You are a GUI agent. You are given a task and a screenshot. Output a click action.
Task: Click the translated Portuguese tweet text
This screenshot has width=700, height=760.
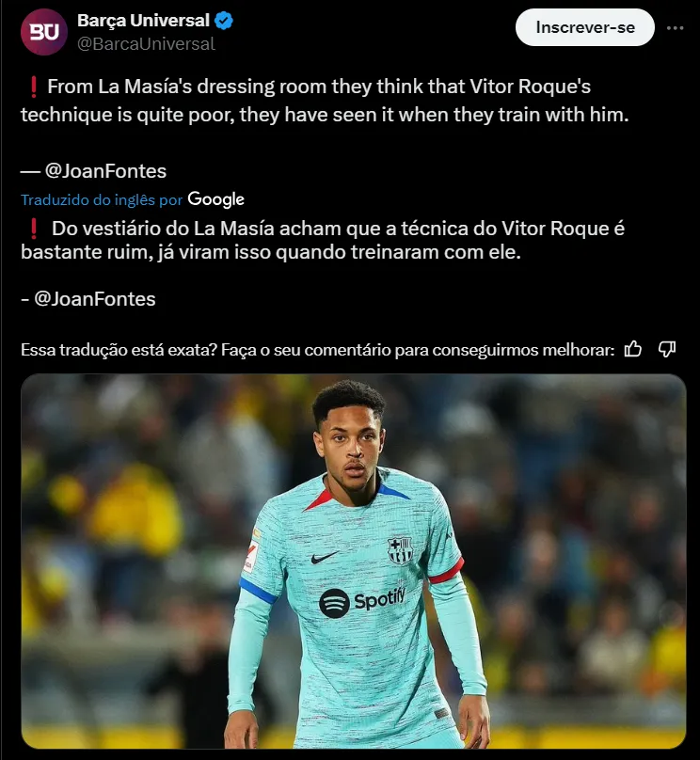pyautogui.click(x=323, y=241)
